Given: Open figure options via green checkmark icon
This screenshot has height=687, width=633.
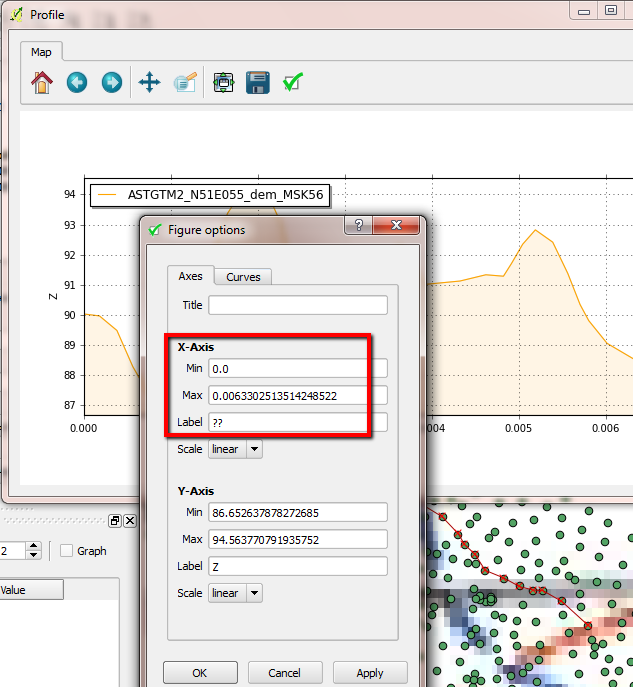Looking at the screenshot, I should [x=293, y=82].
